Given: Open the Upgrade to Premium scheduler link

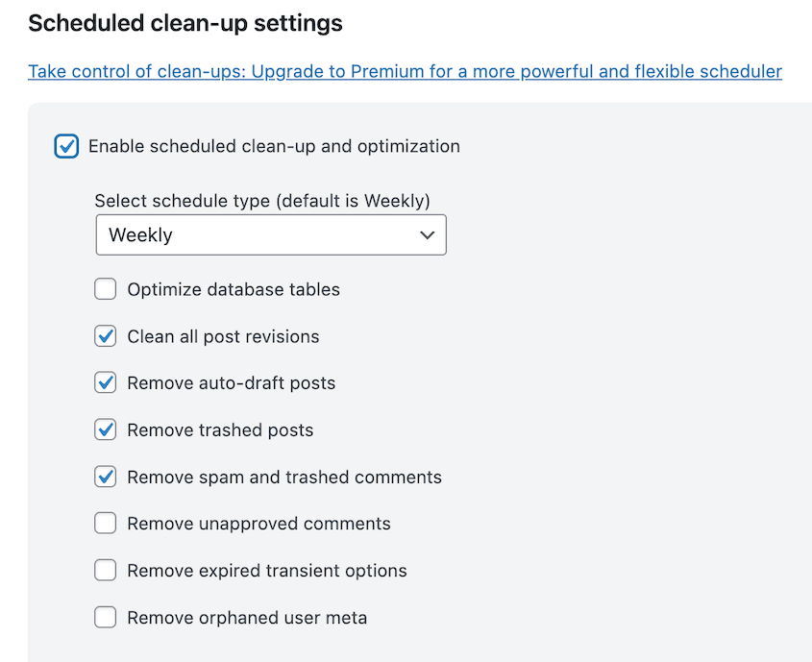Looking at the screenshot, I should 404,71.
